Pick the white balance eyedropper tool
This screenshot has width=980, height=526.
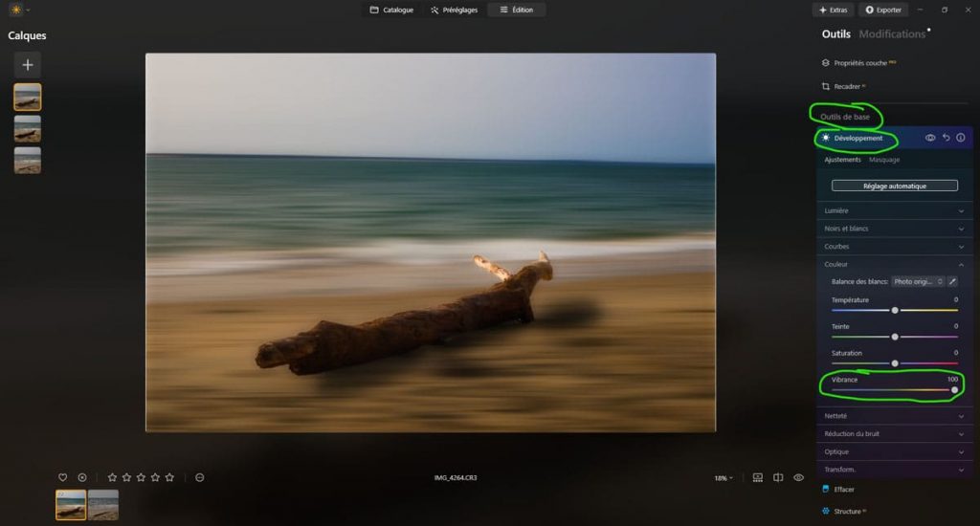pos(952,281)
